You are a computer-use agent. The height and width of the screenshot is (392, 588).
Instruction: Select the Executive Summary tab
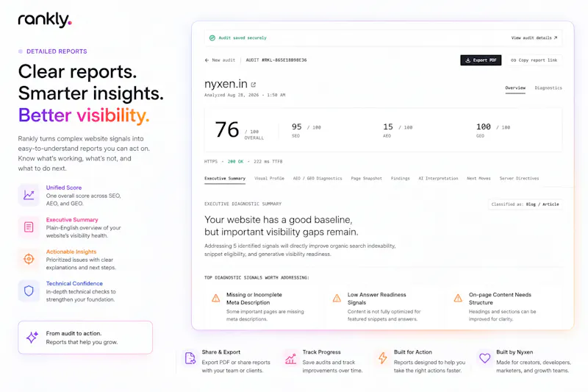point(225,179)
